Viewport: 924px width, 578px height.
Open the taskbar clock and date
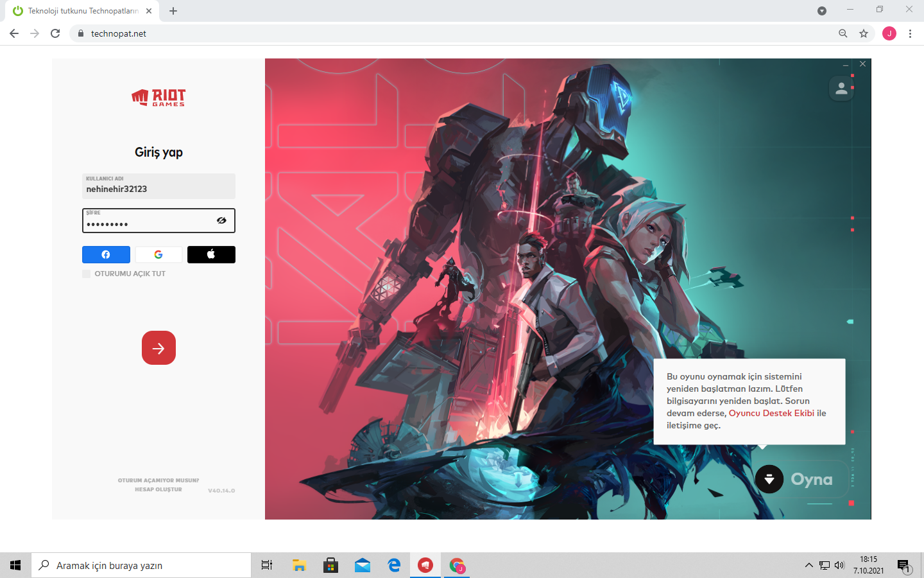(869, 565)
